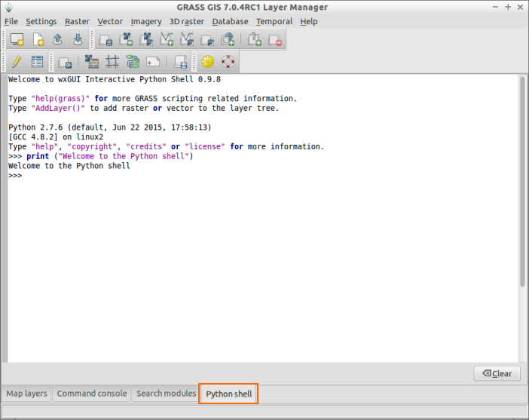The height and width of the screenshot is (420, 529).
Task: Open an existing workspace (up arrow)
Action: point(58,39)
